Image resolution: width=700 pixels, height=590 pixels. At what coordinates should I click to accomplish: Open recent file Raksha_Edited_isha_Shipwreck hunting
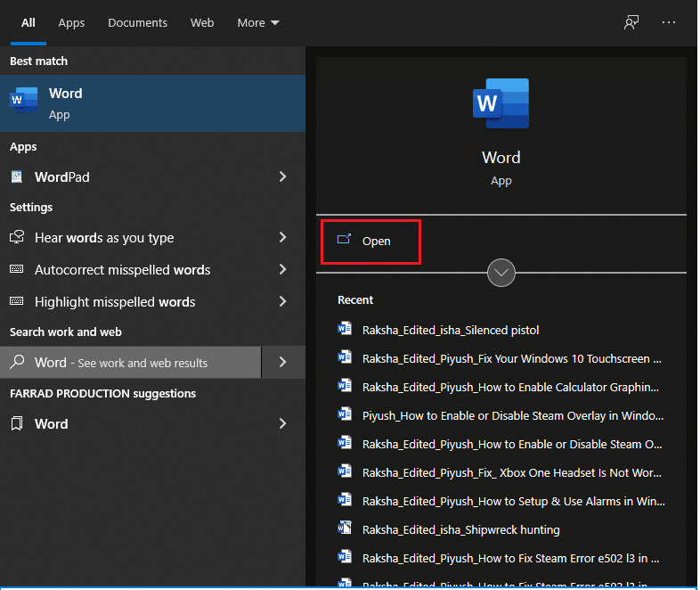[460, 529]
